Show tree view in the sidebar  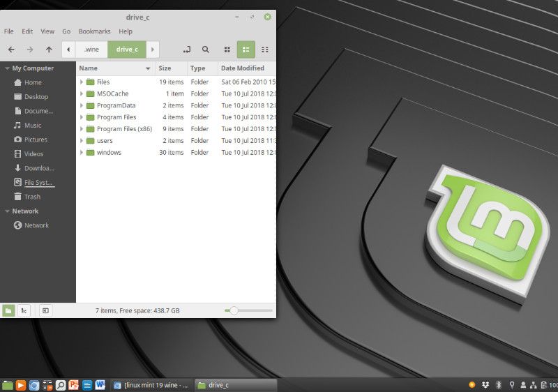(24, 310)
